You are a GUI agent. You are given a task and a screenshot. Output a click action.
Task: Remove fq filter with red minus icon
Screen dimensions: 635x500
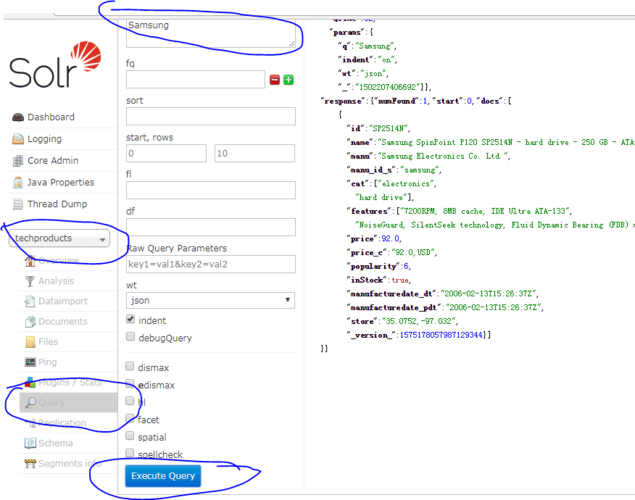tap(275, 80)
